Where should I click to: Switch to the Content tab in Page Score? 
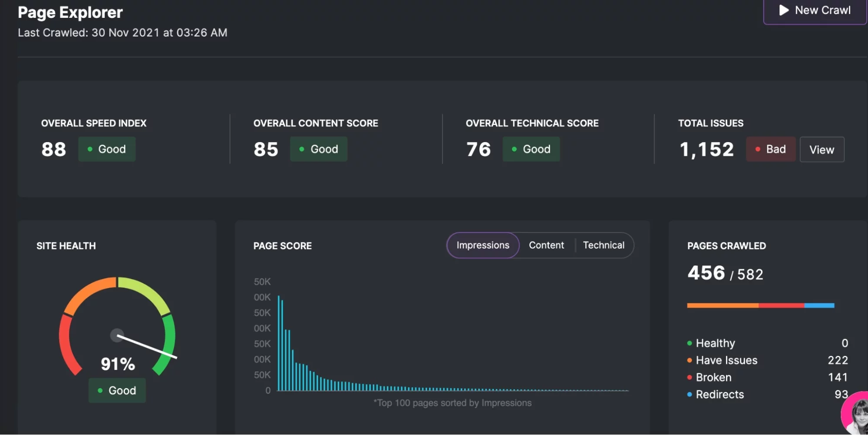pyautogui.click(x=546, y=245)
